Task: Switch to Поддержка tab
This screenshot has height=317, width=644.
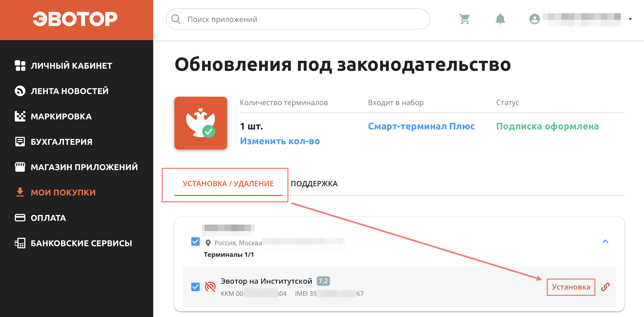Action: coord(314,184)
